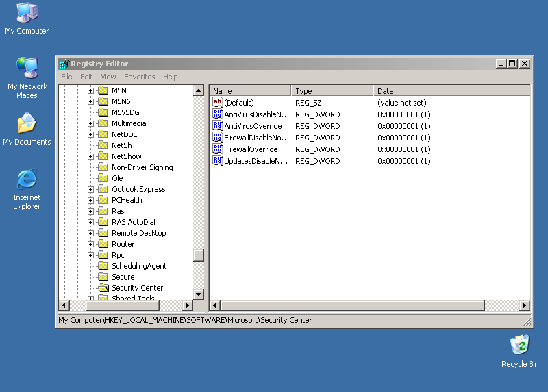Click the Remote Desktop folder icon
This screenshot has width=548, height=392.
103,233
